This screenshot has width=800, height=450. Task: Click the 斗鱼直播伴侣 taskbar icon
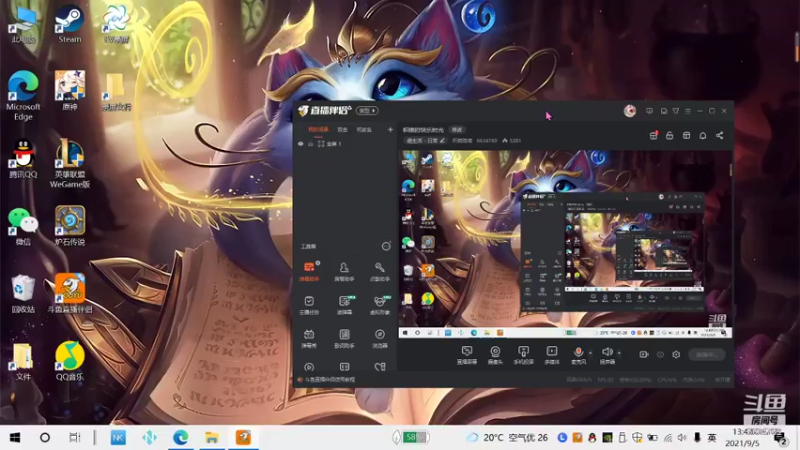point(243,437)
